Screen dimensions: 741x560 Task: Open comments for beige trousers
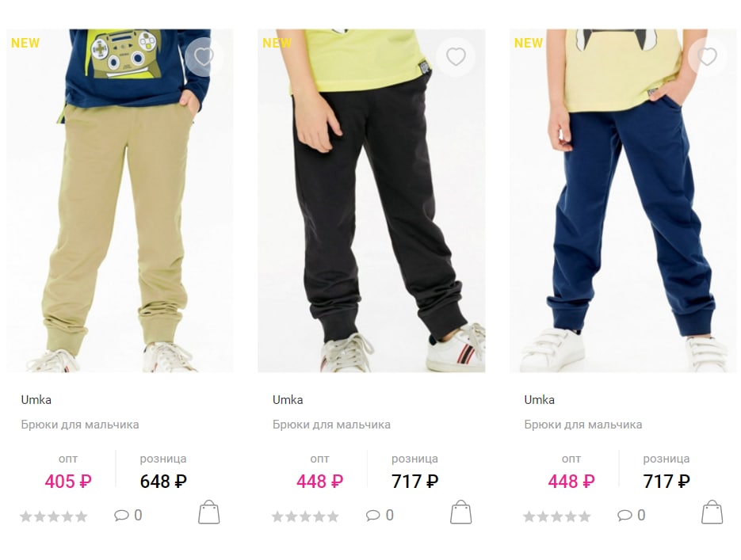pos(128,515)
